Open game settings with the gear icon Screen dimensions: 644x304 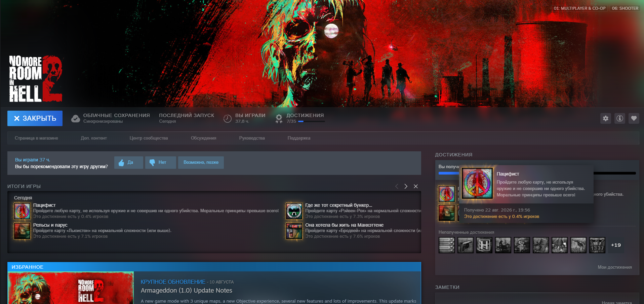606,118
